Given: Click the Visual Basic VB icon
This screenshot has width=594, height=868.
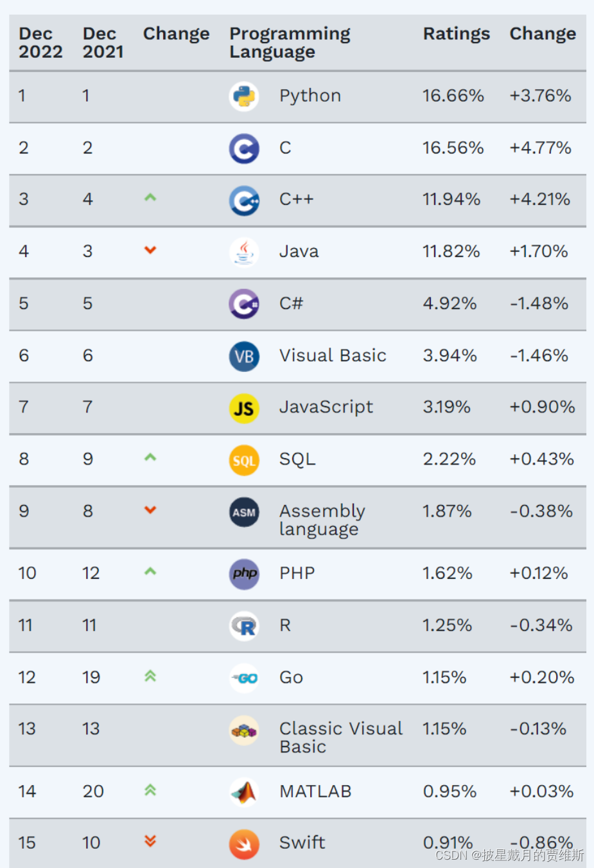Looking at the screenshot, I should click(244, 356).
